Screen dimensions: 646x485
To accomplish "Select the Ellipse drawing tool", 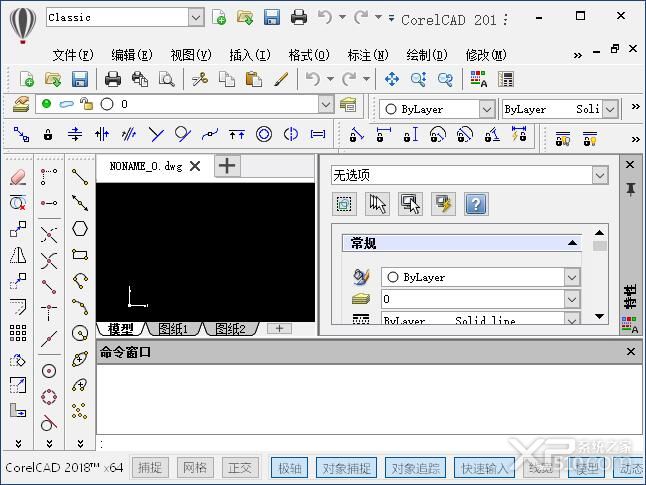I will (x=80, y=359).
